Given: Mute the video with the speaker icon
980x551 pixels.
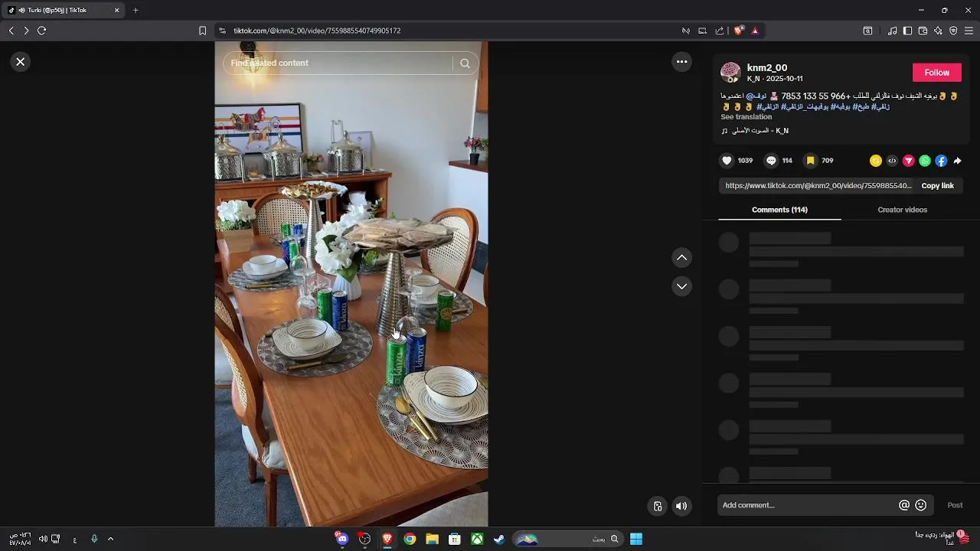Looking at the screenshot, I should coord(681,506).
